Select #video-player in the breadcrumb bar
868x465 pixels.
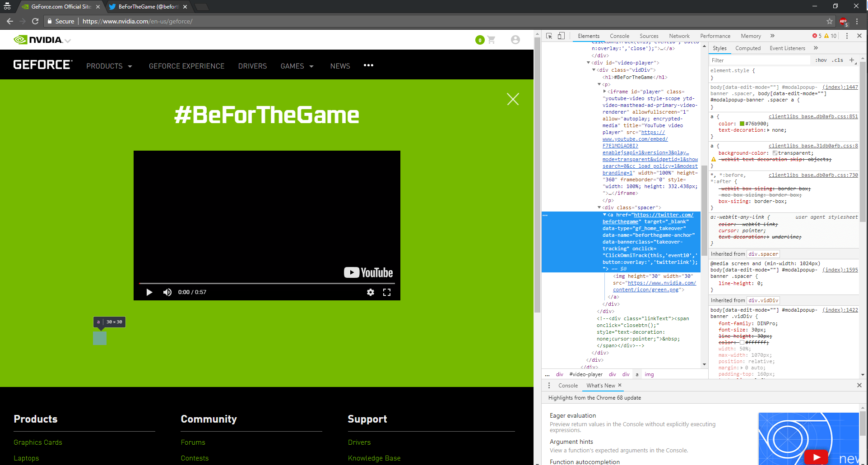tap(586, 374)
